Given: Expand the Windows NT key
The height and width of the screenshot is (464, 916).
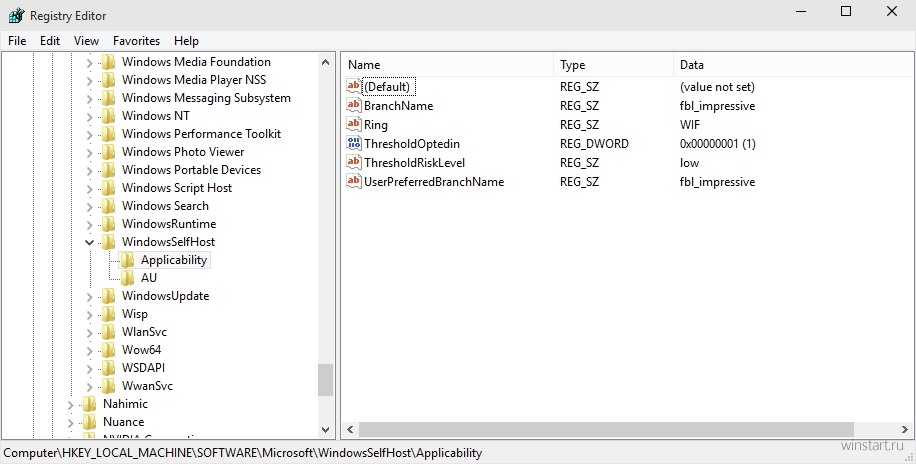Looking at the screenshot, I should point(89,116).
